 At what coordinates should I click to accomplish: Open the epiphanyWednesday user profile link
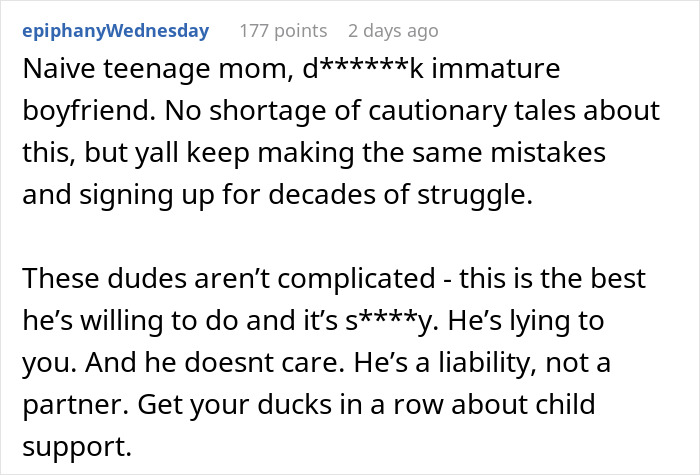[x=116, y=31]
